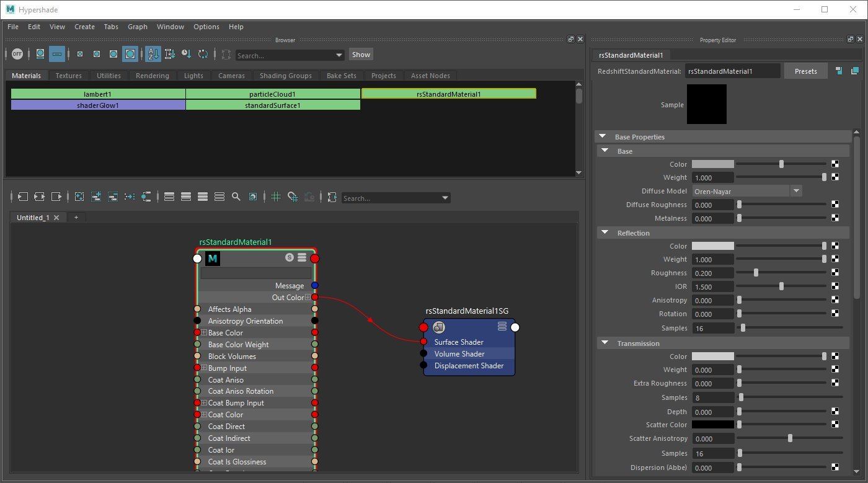The width and height of the screenshot is (868, 483).
Task: Show input connections in graph
Action: [x=23, y=197]
